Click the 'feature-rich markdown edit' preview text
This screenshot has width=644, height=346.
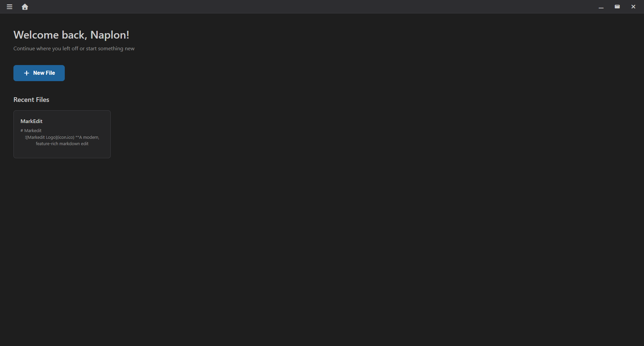[x=62, y=143]
